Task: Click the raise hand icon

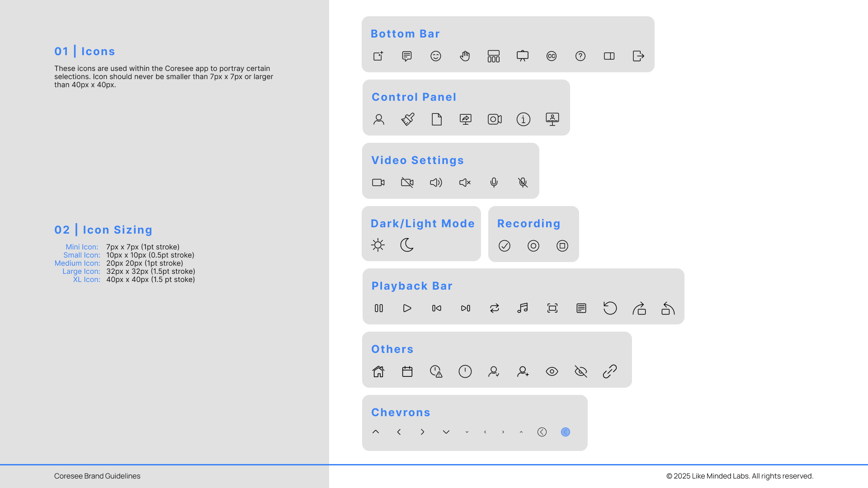Action: coord(465,56)
